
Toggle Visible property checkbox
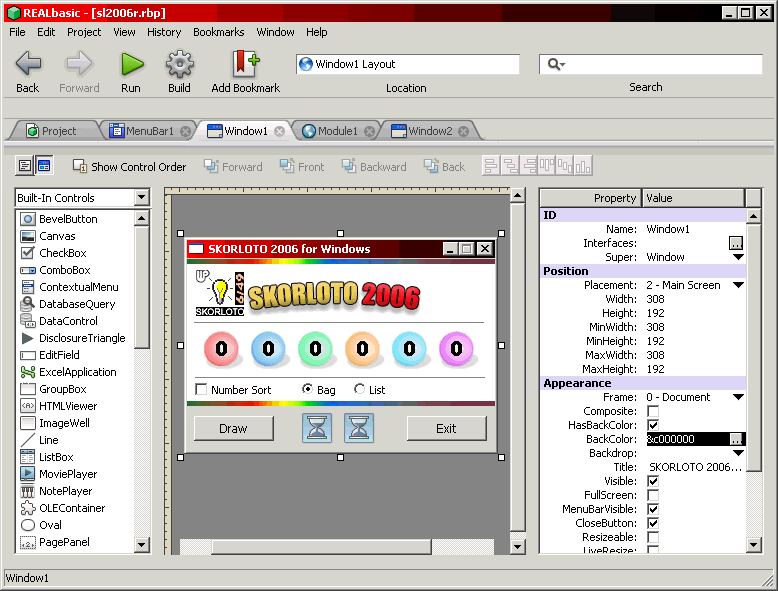click(x=653, y=481)
